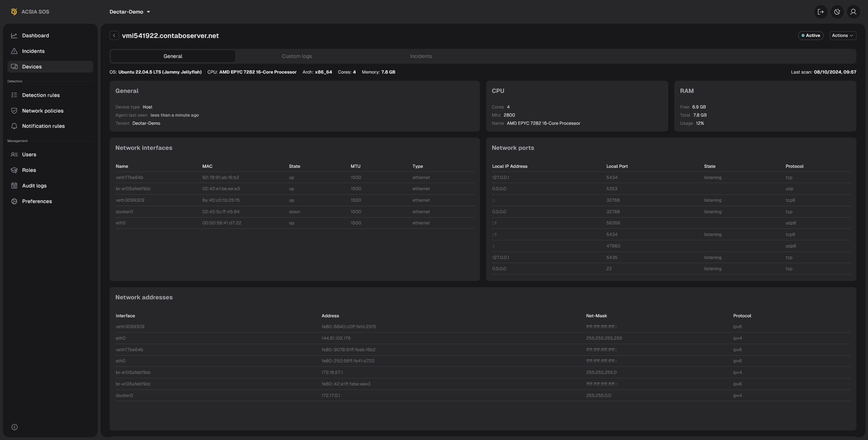This screenshot has width=868, height=440.
Task: Collapse the sidebar with the arrow icon
Action: click(x=14, y=427)
